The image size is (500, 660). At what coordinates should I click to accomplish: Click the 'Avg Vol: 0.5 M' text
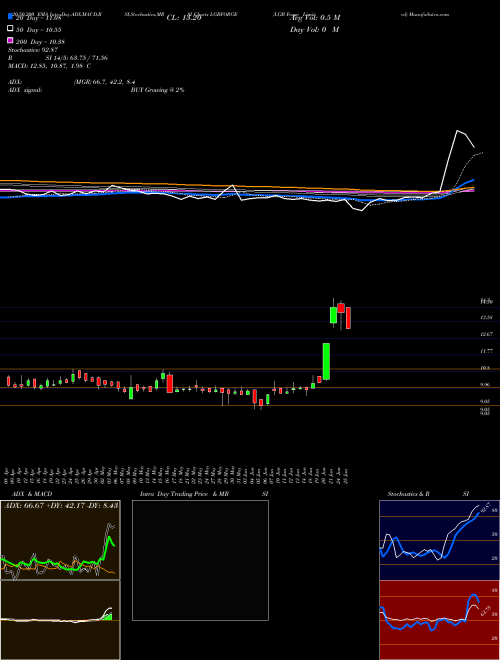[x=315, y=18]
